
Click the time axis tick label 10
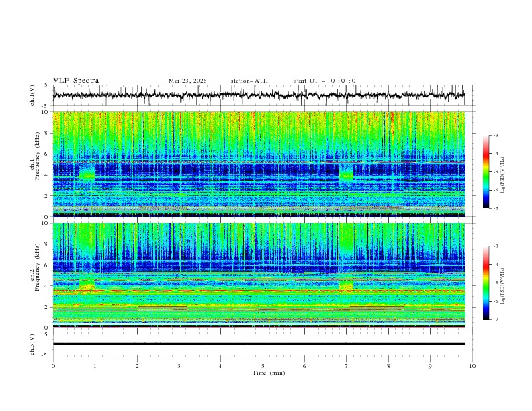coord(472,366)
